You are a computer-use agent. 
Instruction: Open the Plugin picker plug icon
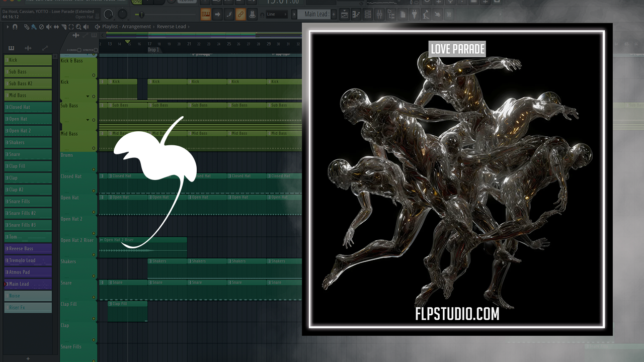[x=414, y=15]
